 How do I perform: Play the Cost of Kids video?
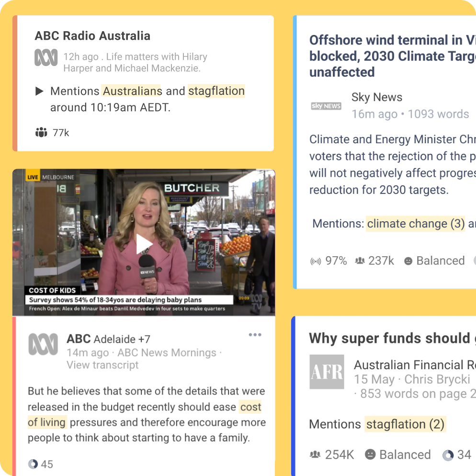point(144,244)
